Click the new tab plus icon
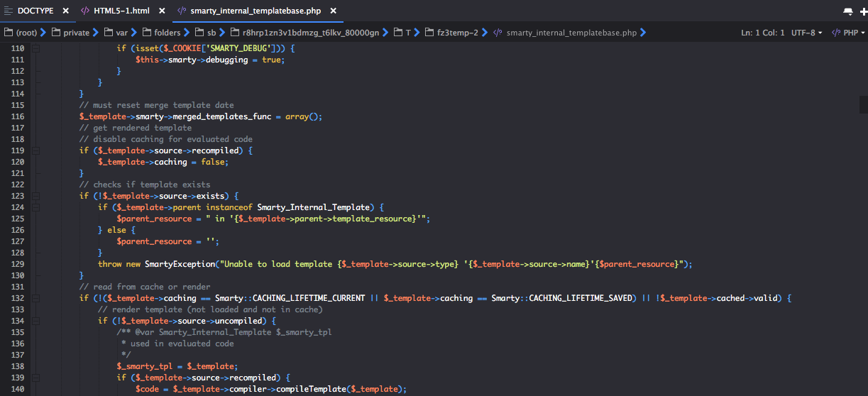The image size is (868, 396). [864, 11]
